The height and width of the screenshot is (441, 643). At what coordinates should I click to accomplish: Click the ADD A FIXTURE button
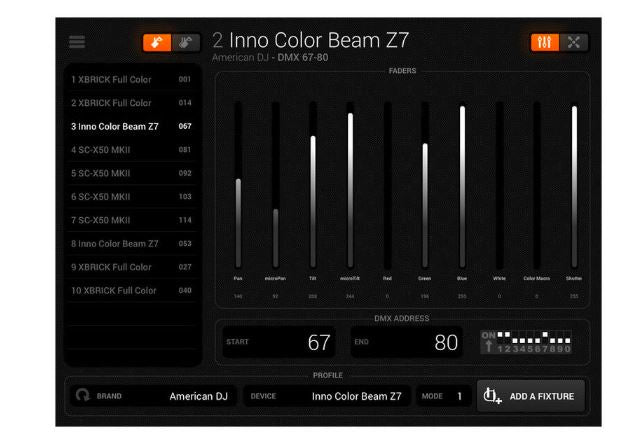point(531,396)
